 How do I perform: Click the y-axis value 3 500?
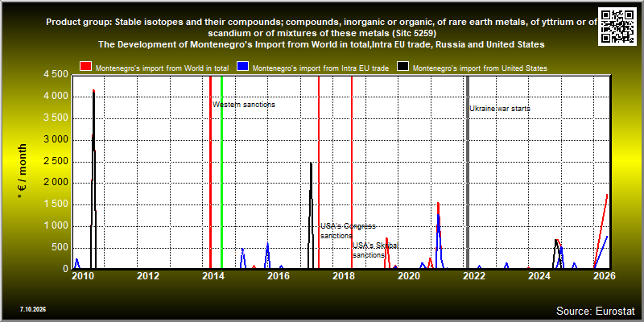[56, 118]
